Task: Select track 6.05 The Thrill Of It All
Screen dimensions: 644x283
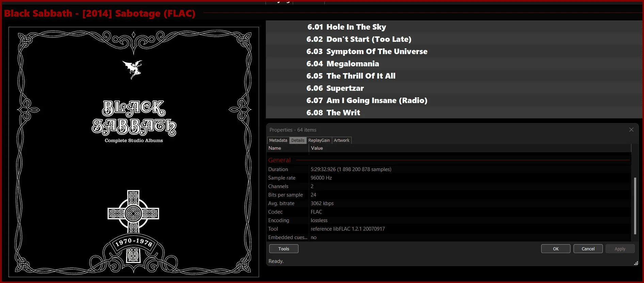Action: pyautogui.click(x=454, y=76)
